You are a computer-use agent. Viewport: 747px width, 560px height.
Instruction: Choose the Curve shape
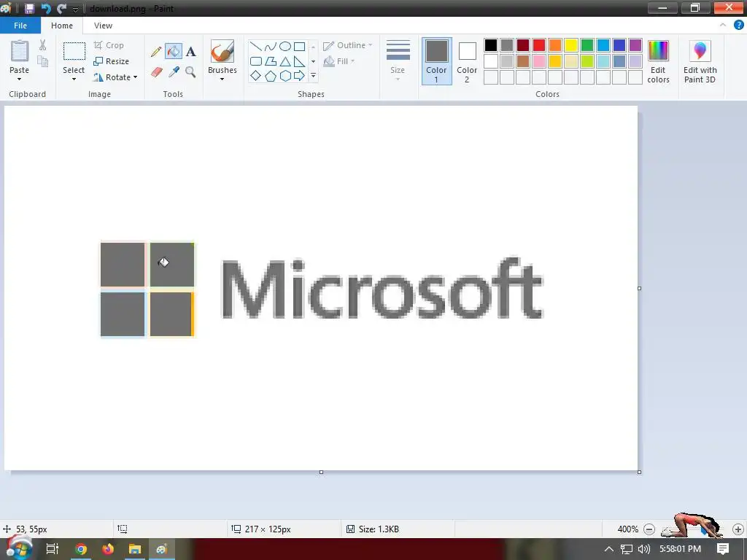(271, 46)
